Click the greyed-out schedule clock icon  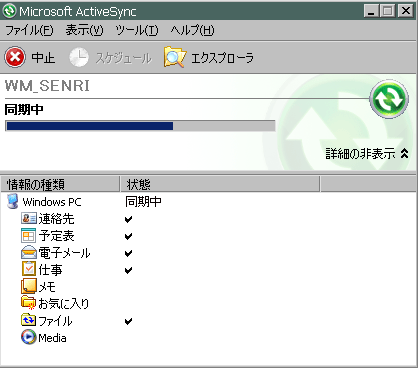[x=79, y=57]
